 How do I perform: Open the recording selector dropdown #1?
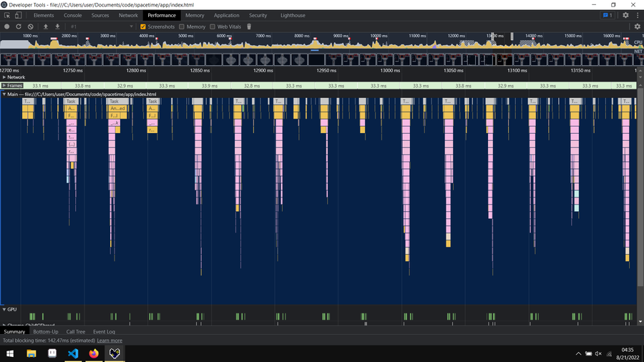(x=102, y=26)
